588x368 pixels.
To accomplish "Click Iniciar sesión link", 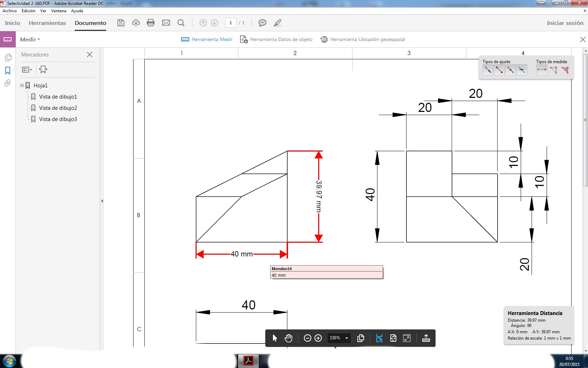I will 565,23.
